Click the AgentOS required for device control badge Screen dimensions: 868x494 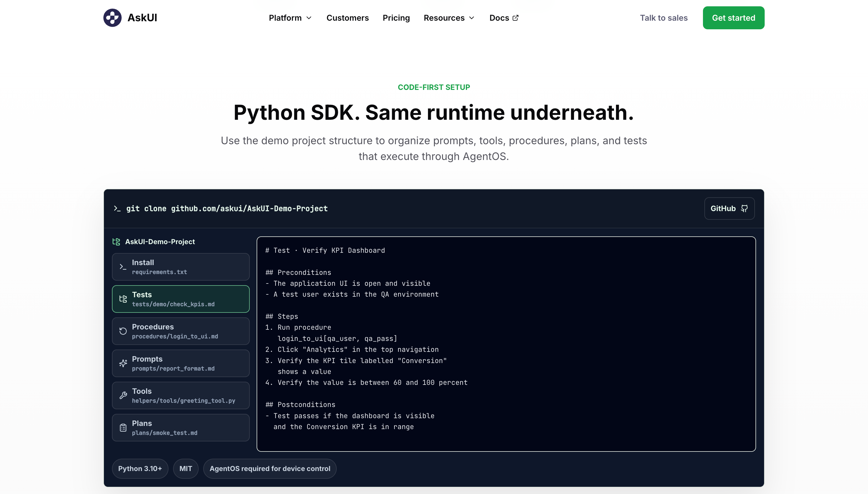point(270,468)
